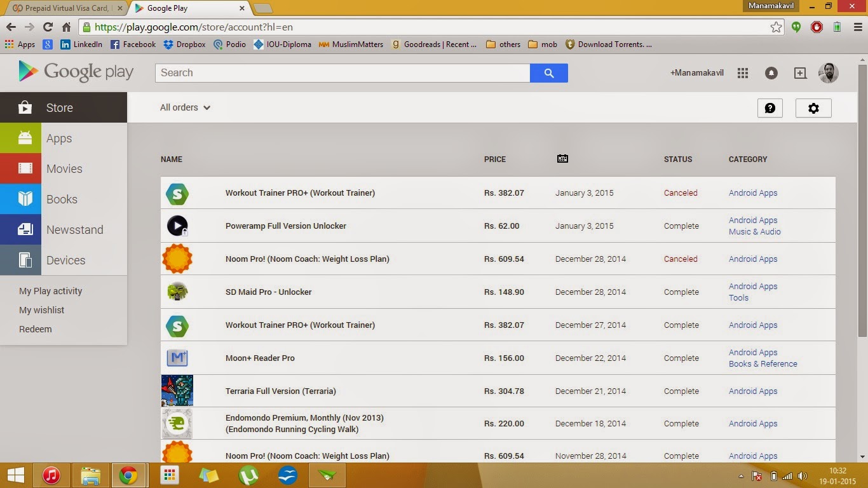Click the Windows Start button

point(15,475)
